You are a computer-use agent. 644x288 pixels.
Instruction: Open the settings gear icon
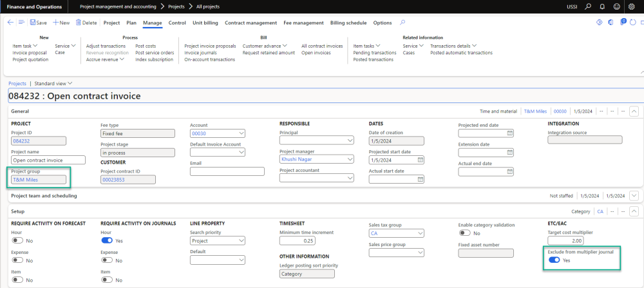[631, 6]
